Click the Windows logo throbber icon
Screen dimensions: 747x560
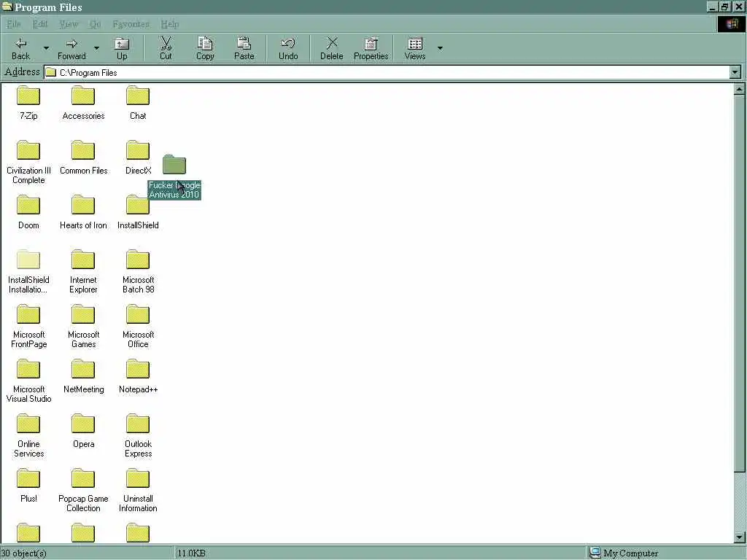(x=731, y=24)
